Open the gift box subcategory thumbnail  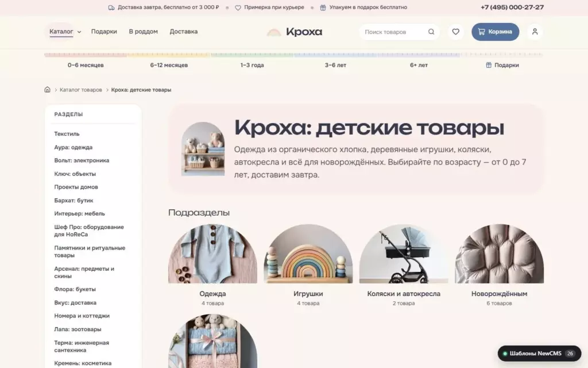pos(212,341)
